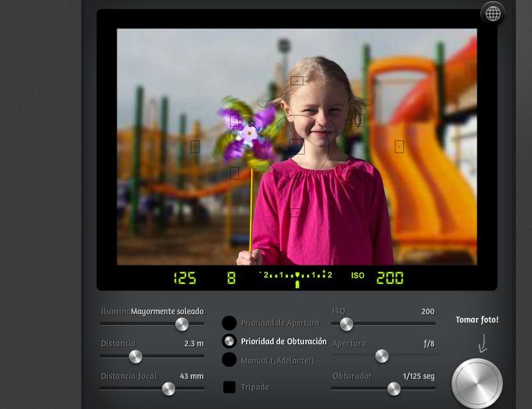532x409 pixels.
Task: Click the viewfinder aperture readout 8
Action: pos(231,277)
